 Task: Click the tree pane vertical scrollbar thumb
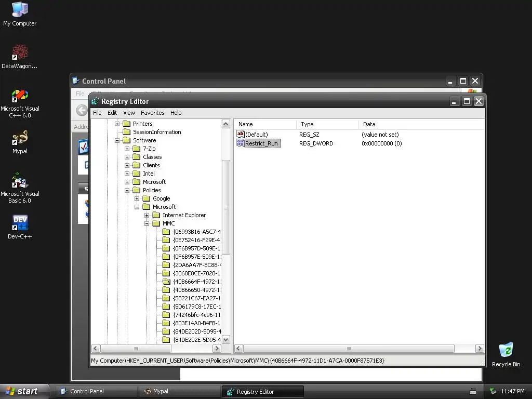tap(226, 207)
